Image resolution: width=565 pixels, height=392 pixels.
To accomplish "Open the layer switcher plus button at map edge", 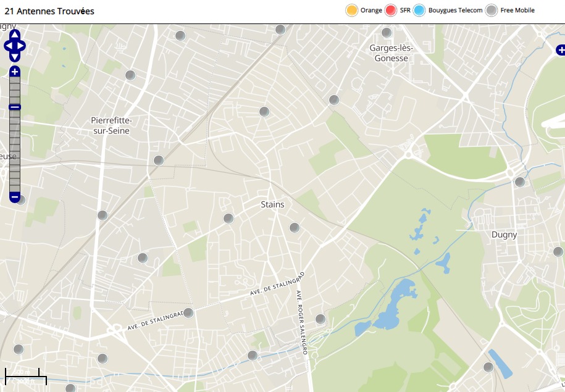I will pos(561,50).
